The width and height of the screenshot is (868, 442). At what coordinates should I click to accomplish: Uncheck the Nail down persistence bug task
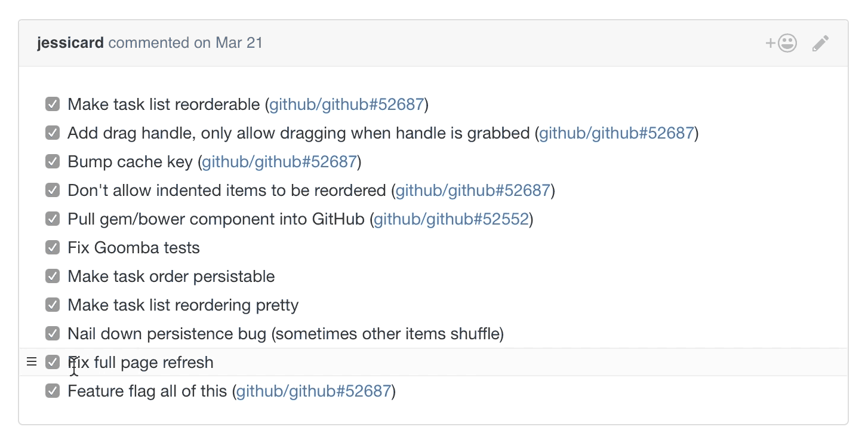click(x=53, y=333)
